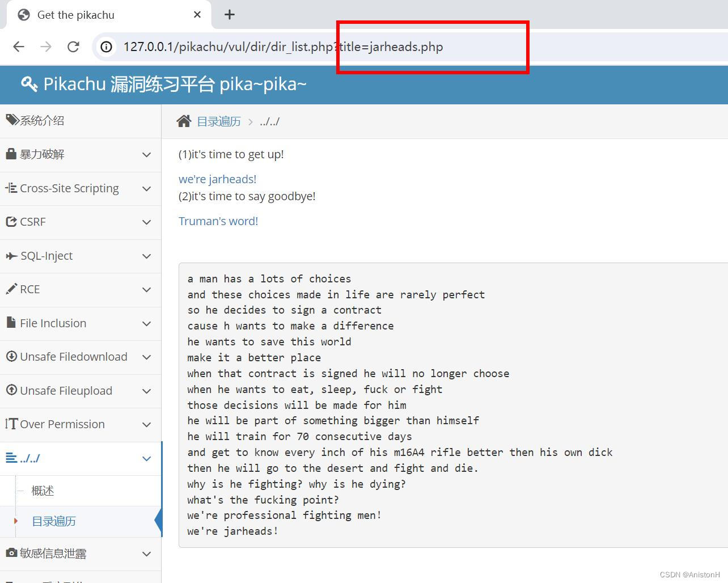Click the file icon beside File Inclusion
728x583 pixels.
click(11, 322)
